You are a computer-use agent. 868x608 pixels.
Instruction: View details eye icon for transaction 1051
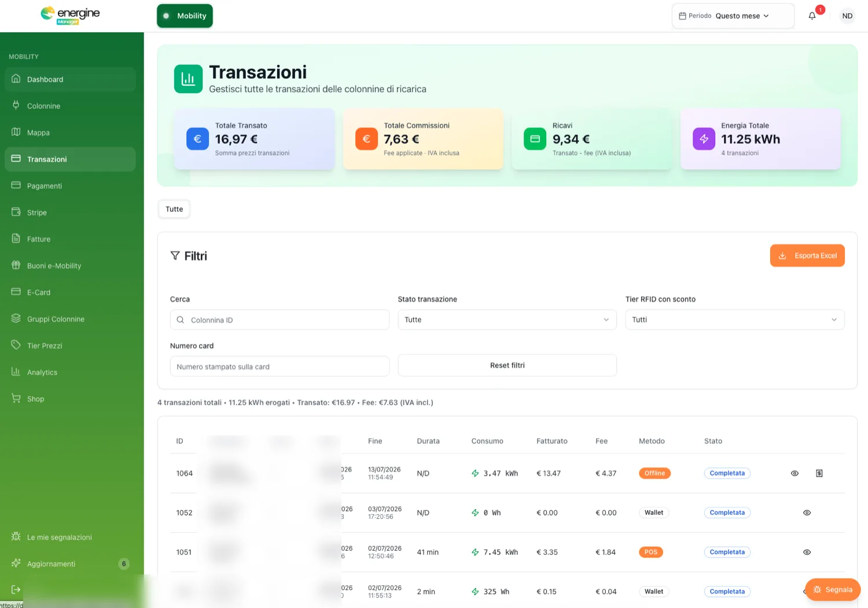(x=807, y=552)
